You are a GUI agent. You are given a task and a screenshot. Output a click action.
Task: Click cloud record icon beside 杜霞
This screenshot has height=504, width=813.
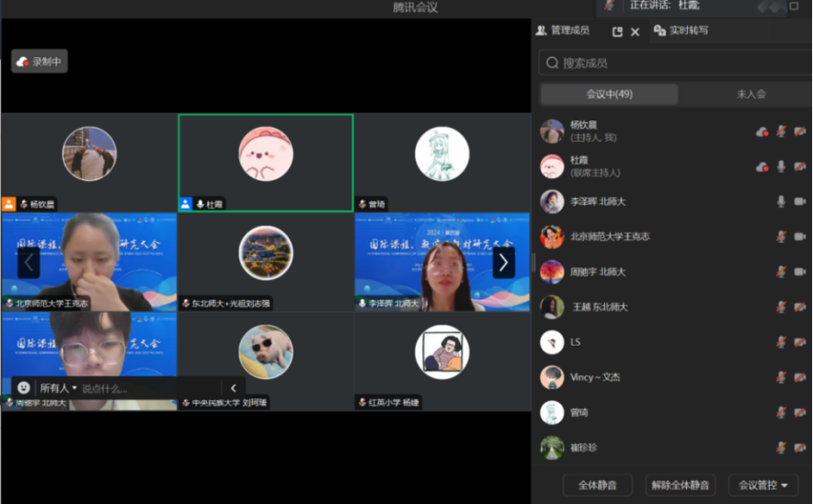click(761, 166)
